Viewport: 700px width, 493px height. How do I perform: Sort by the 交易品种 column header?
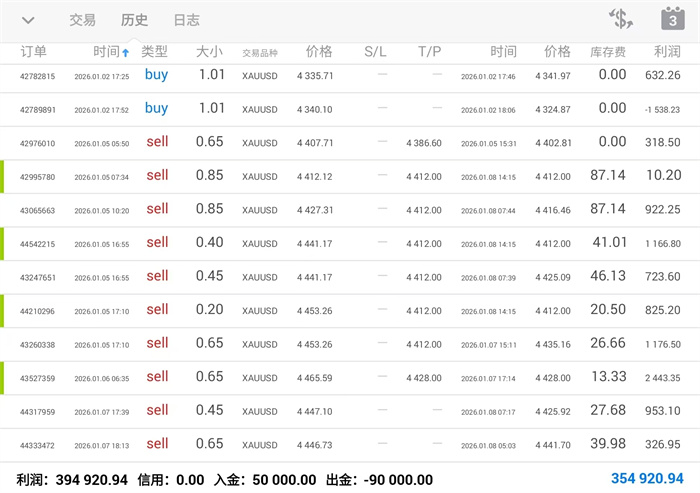tap(260, 52)
